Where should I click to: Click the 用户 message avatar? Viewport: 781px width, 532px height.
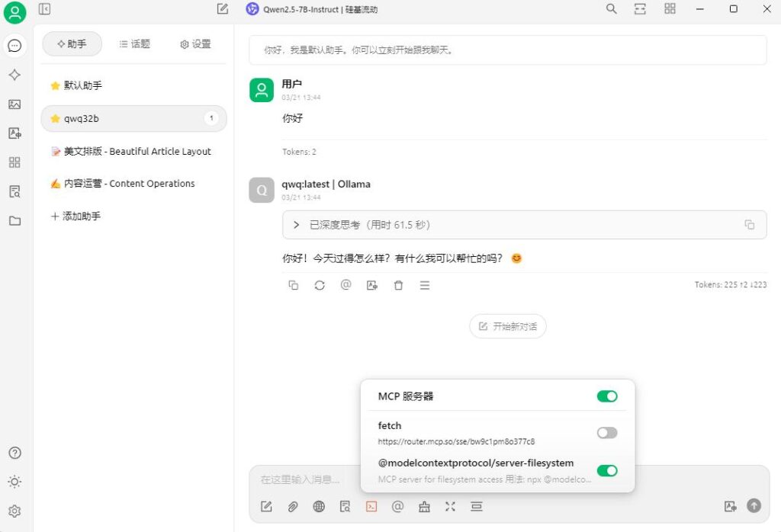pos(262,90)
